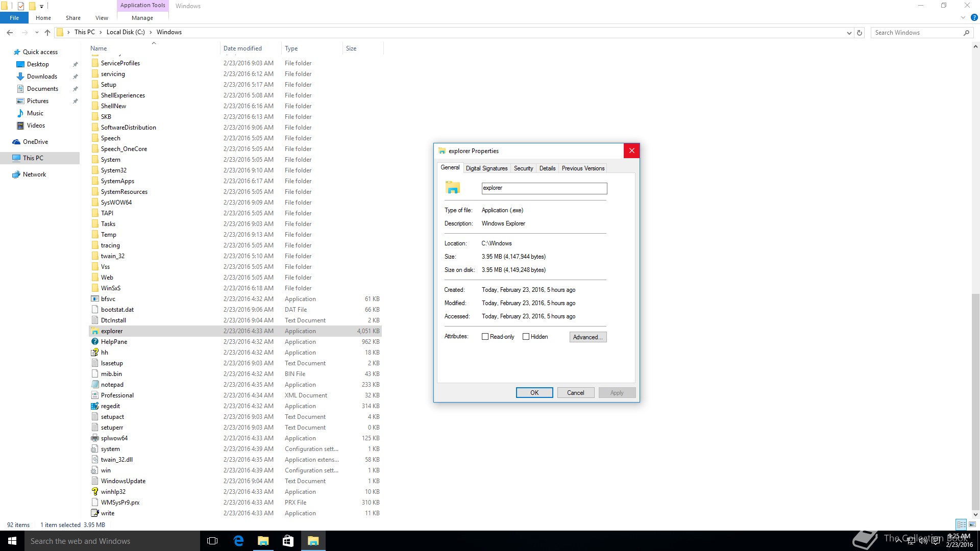
Task: Click the notepad file icon
Action: pyautogui.click(x=95, y=385)
